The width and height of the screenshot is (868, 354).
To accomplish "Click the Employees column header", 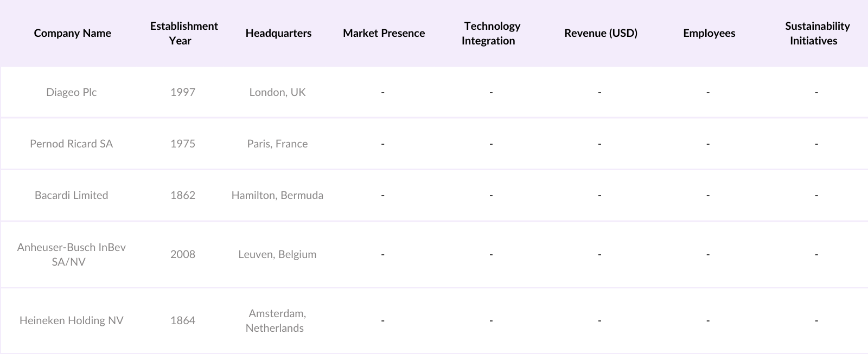I will [709, 33].
